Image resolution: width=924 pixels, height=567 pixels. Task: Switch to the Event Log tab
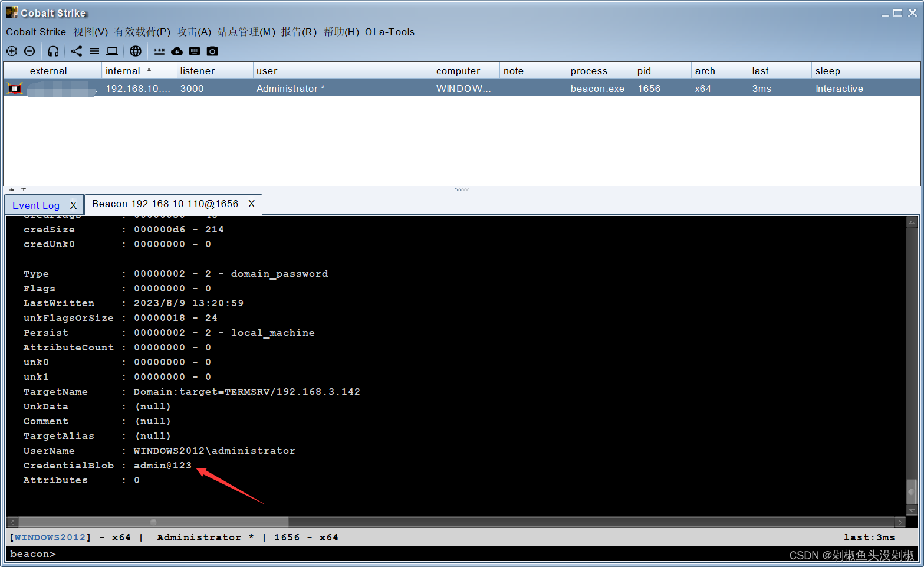pyautogui.click(x=36, y=205)
